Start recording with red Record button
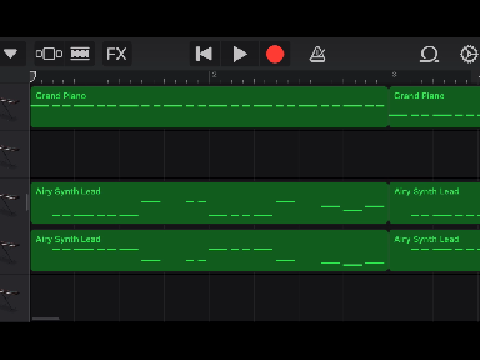Image resolution: width=480 pixels, height=360 pixels. [275, 54]
